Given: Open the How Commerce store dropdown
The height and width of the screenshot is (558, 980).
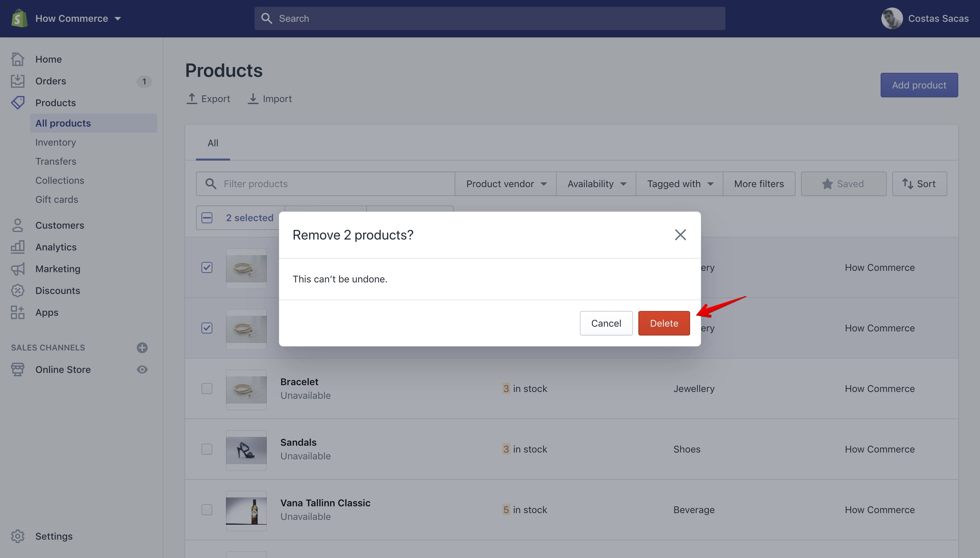Looking at the screenshot, I should click(78, 18).
